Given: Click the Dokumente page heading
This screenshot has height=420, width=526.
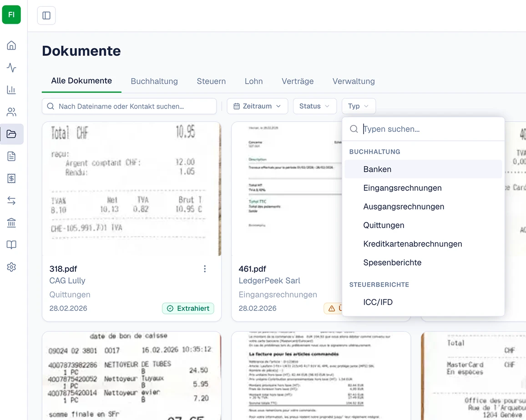Looking at the screenshot, I should (x=81, y=51).
